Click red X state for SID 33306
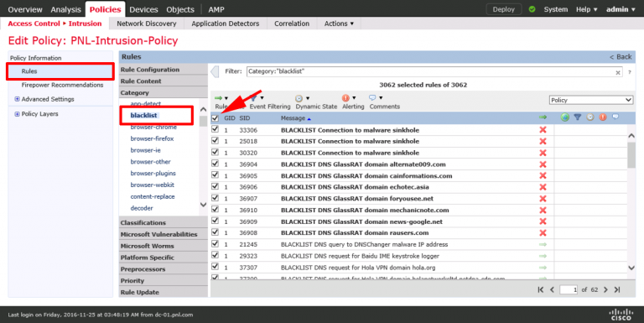This screenshot has height=323, width=644. (x=543, y=130)
